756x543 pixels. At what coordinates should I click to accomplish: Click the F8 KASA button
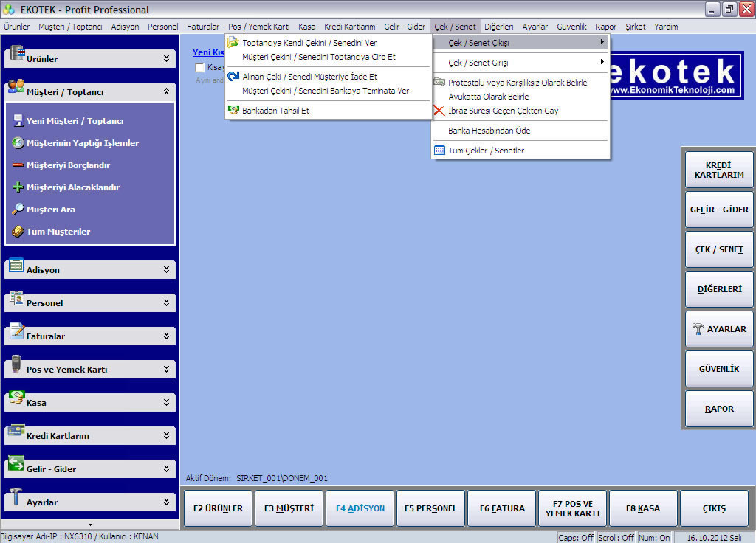coord(643,508)
